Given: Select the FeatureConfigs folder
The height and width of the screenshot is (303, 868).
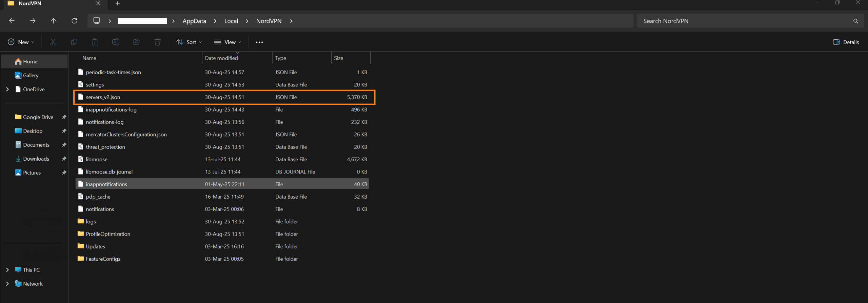Looking at the screenshot, I should pos(222,259).
